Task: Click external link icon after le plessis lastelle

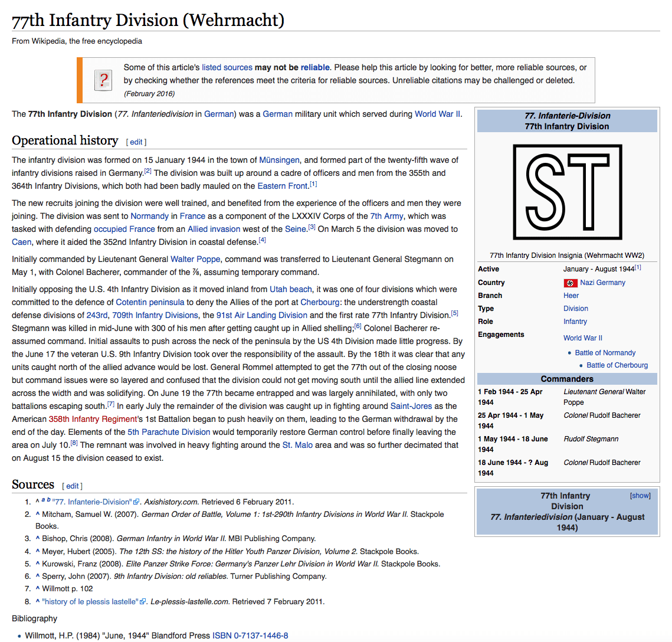Action: 143,602
